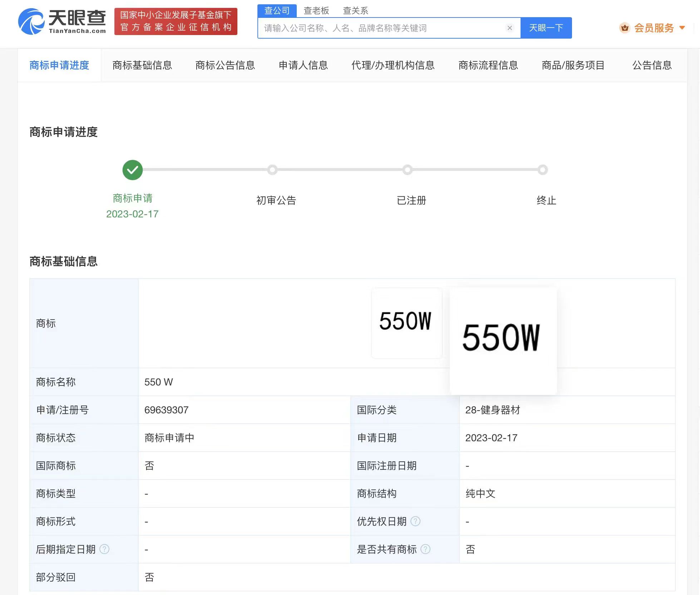Click the green checkmark 商标申请 step
This screenshot has height=595, width=700.
(x=133, y=170)
